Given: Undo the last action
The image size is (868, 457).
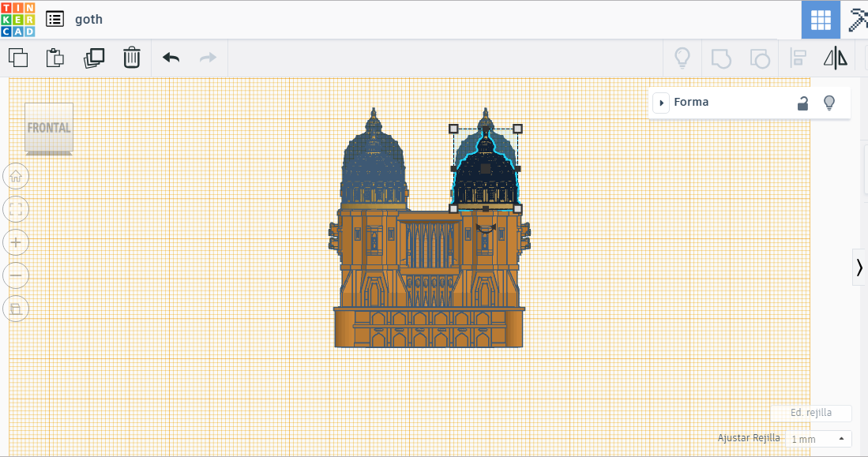Looking at the screenshot, I should [171, 58].
